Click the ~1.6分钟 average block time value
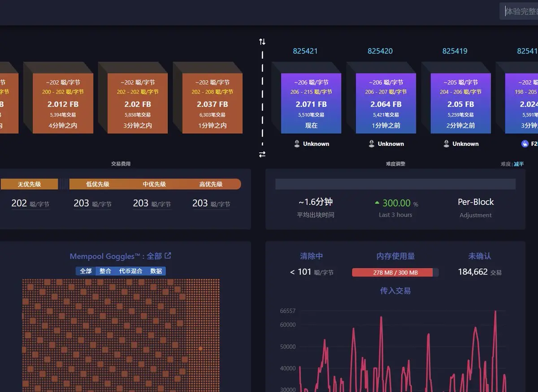This screenshot has width=538, height=392. point(316,202)
